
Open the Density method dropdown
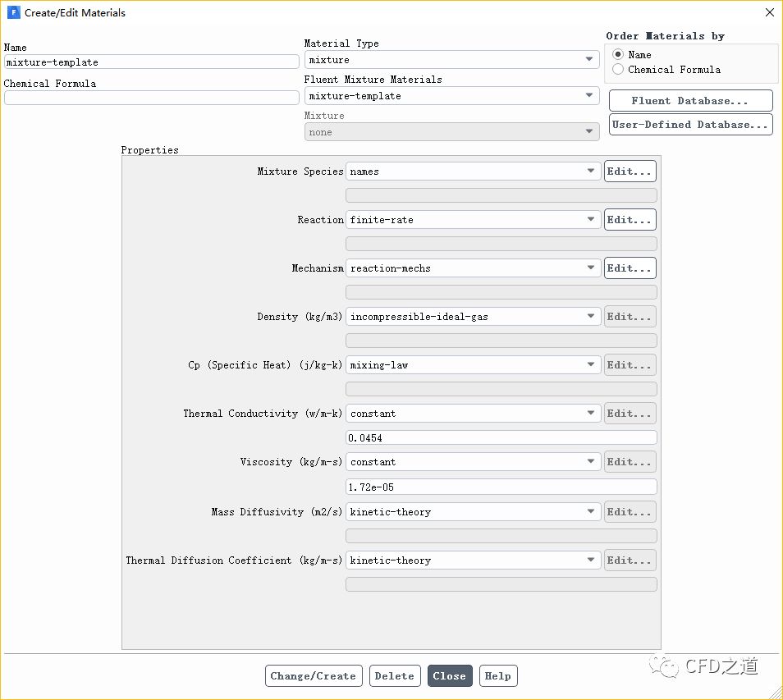(473, 317)
